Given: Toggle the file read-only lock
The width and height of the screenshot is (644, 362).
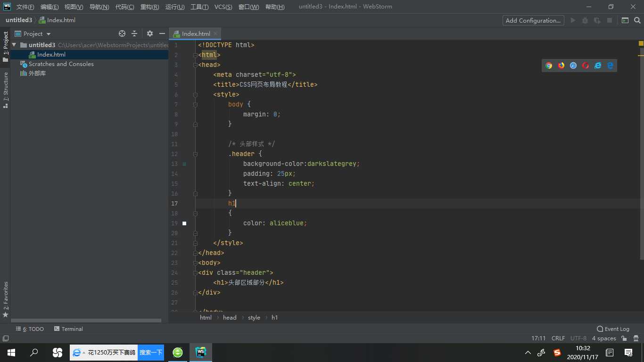Looking at the screenshot, I should point(624,338).
